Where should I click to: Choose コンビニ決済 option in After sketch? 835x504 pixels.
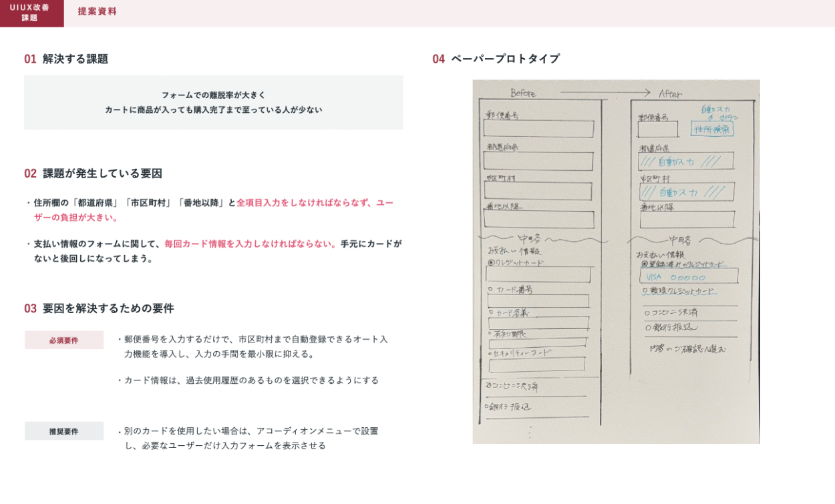(671, 312)
